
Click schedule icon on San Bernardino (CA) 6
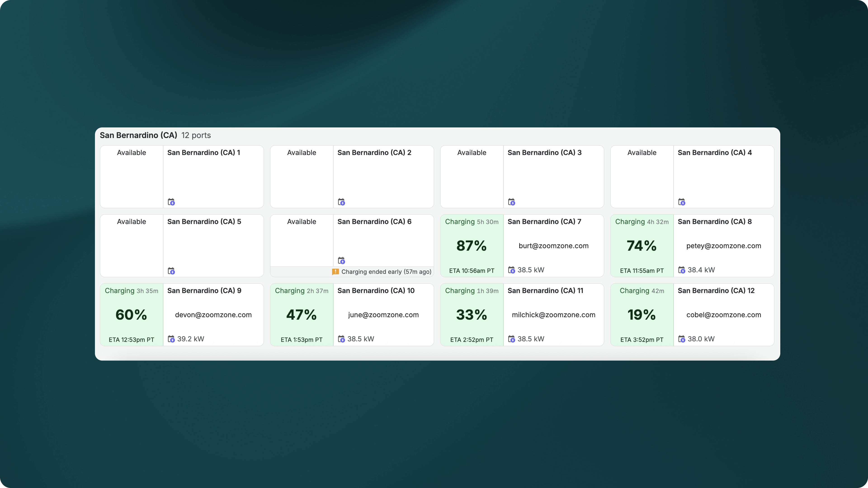pyautogui.click(x=341, y=261)
